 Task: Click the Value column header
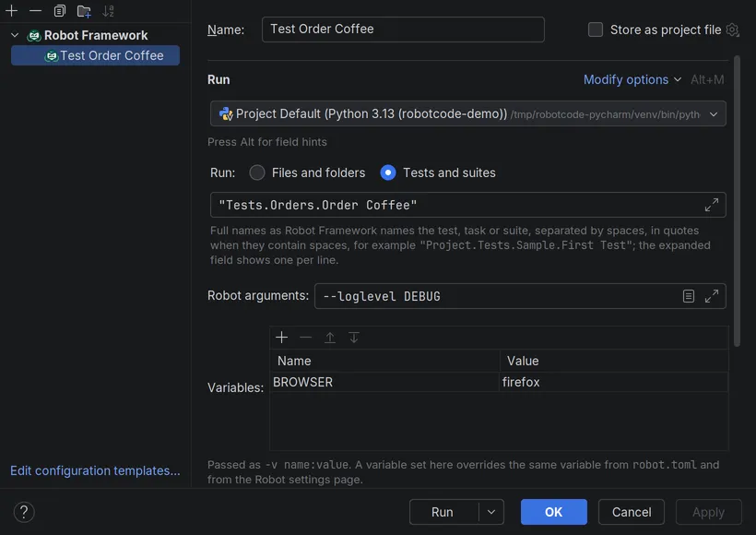click(x=614, y=361)
